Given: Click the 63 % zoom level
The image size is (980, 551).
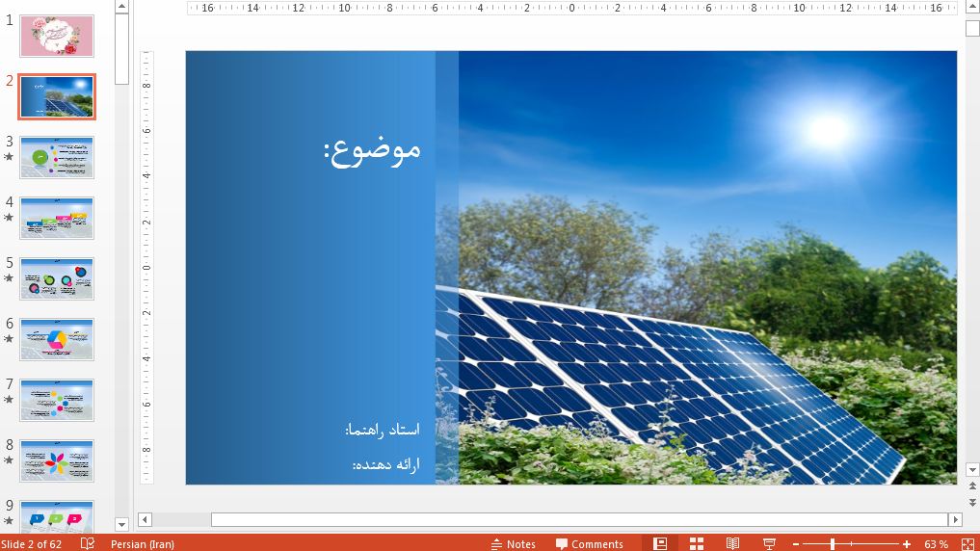Looking at the screenshot, I should [x=936, y=543].
